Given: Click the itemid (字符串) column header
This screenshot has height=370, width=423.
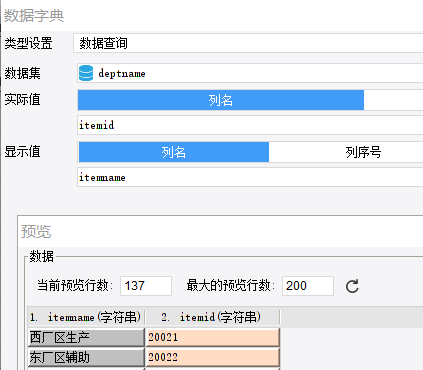Looking at the screenshot, I should [212, 317].
